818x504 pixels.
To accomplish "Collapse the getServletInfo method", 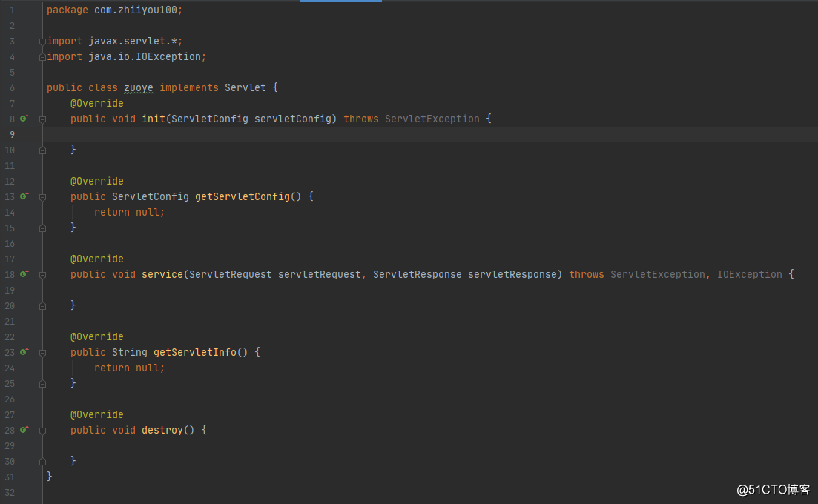I will (42, 352).
